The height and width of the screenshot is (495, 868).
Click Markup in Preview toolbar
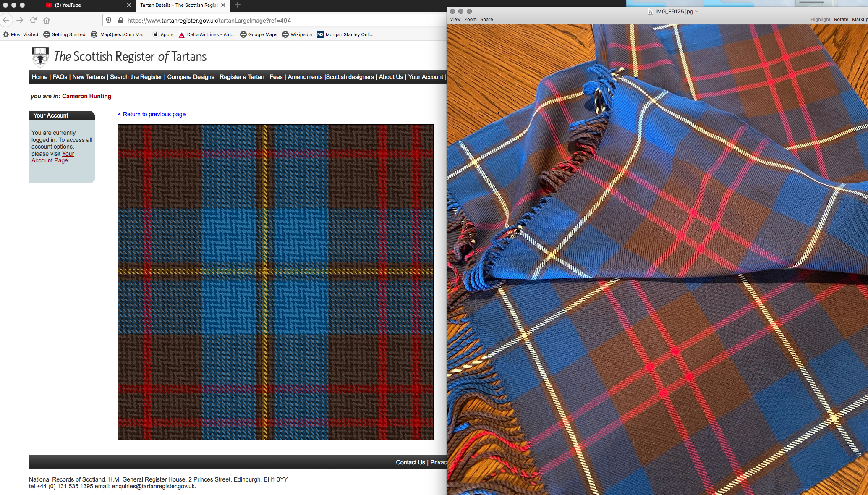860,19
